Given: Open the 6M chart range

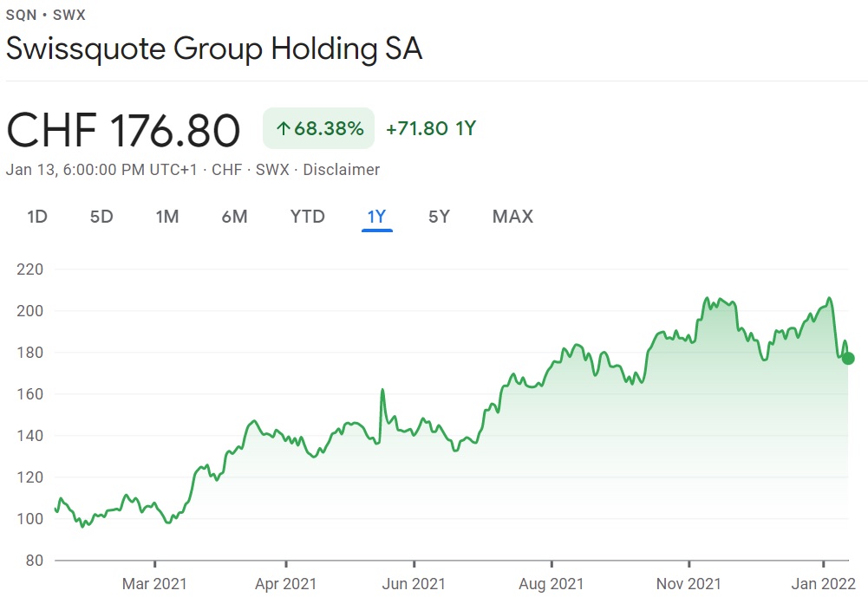Looking at the screenshot, I should click(x=234, y=217).
